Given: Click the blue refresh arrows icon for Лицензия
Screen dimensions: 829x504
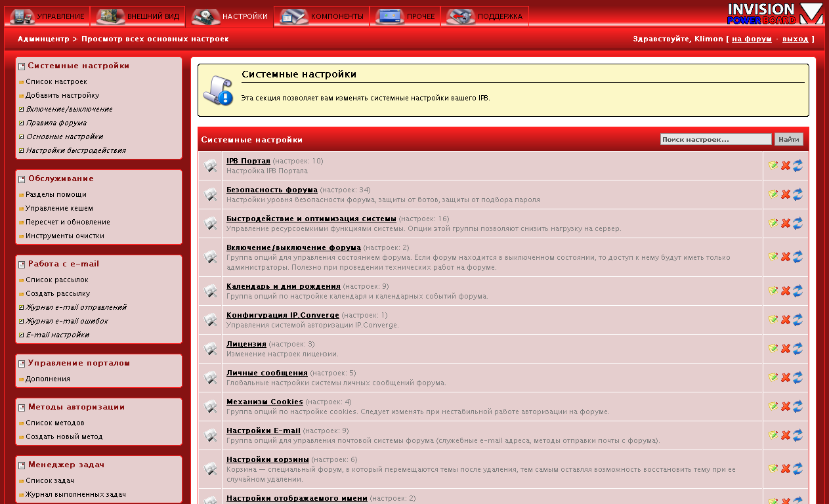Looking at the screenshot, I should tap(797, 348).
